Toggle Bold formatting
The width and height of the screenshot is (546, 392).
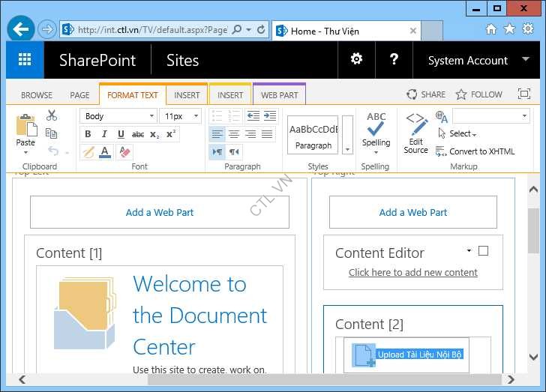click(88, 134)
